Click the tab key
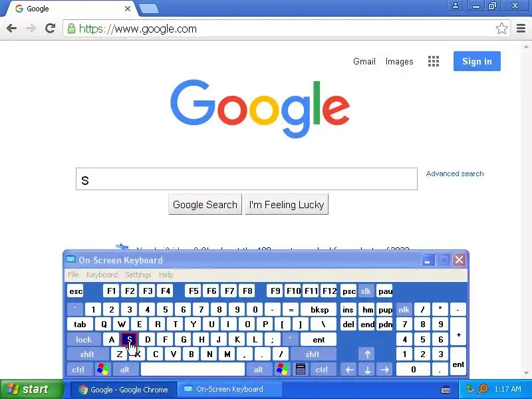 tap(80, 325)
